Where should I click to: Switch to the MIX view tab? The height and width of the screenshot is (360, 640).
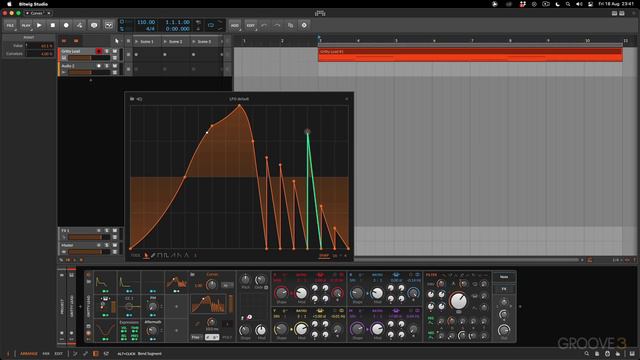click(46, 354)
